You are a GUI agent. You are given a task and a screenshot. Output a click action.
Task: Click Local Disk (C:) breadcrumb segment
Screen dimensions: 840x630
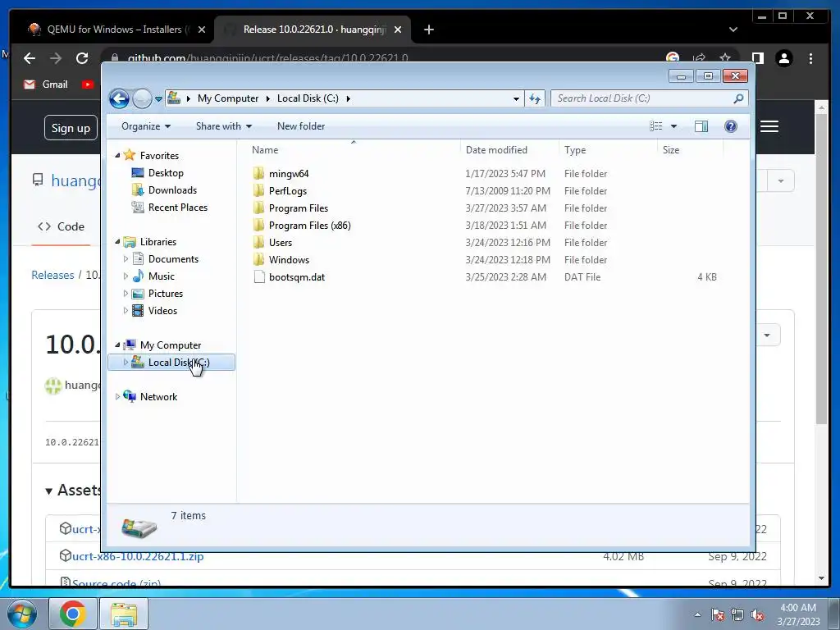[308, 98]
